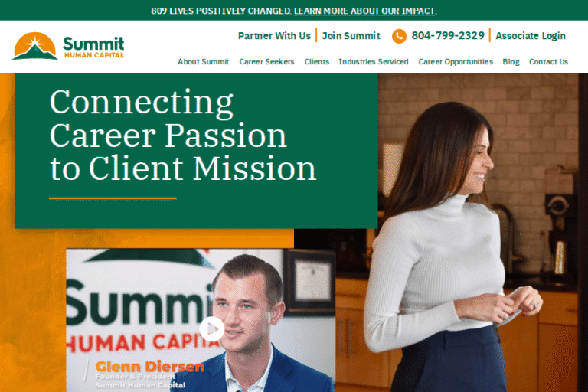Open the Contact Us page

(548, 61)
